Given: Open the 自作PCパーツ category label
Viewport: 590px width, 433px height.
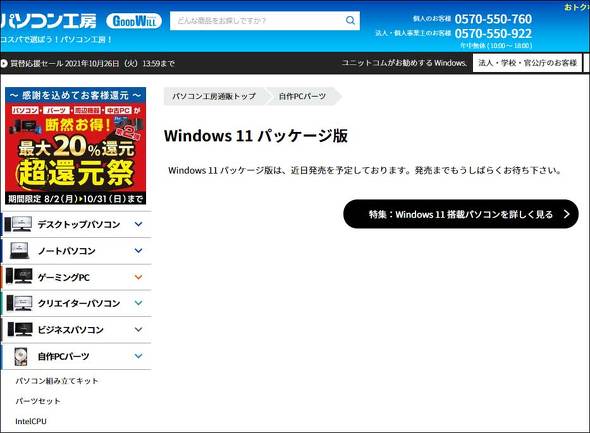Looking at the screenshot, I should [63, 356].
